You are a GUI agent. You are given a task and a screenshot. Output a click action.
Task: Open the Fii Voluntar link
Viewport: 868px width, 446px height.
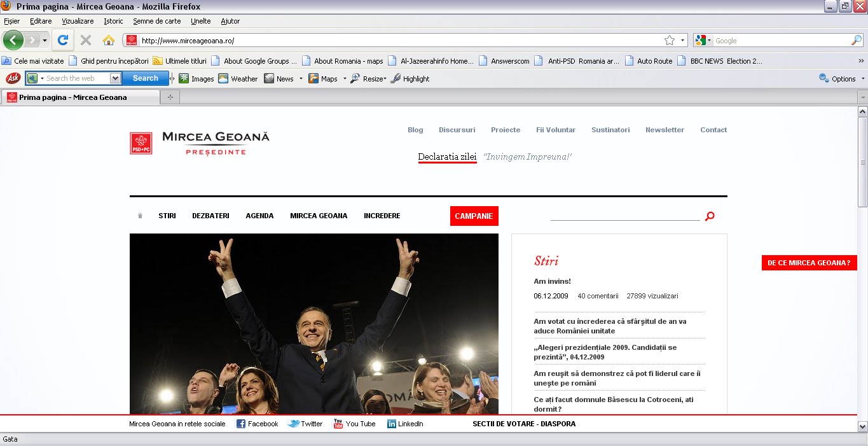556,130
